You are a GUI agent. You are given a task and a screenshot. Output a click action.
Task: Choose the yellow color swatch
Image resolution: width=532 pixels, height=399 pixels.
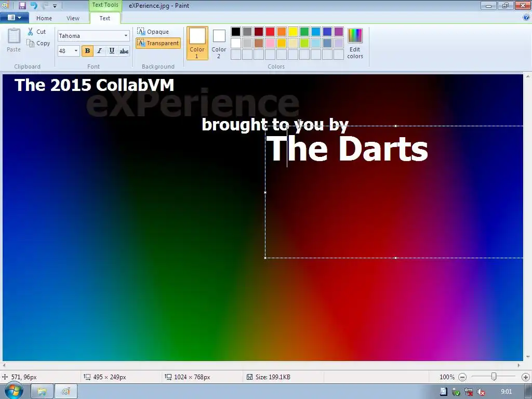[293, 32]
